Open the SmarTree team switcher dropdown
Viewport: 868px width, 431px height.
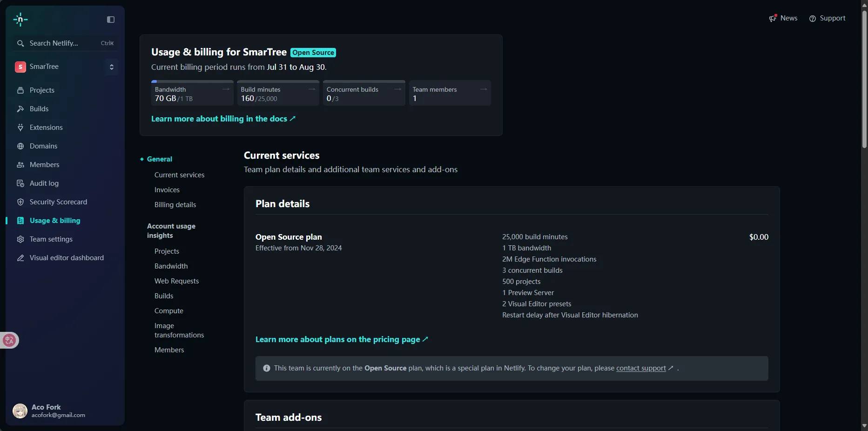pyautogui.click(x=111, y=67)
